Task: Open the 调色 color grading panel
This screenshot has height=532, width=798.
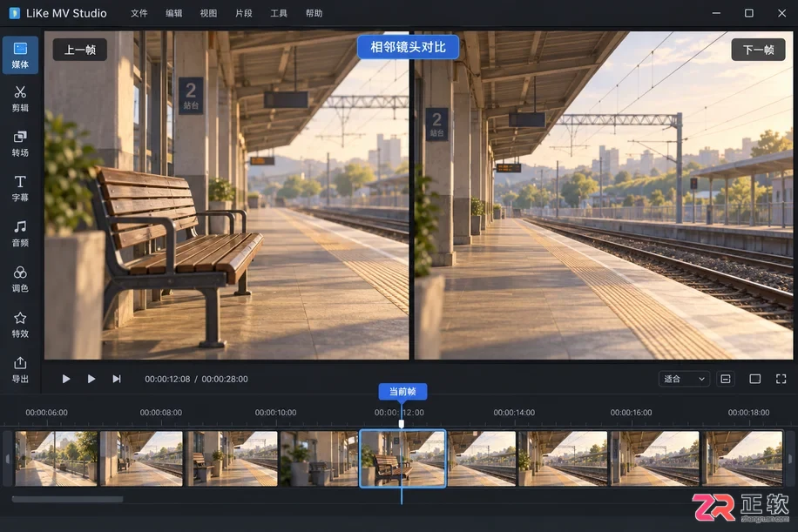Action: [x=20, y=279]
